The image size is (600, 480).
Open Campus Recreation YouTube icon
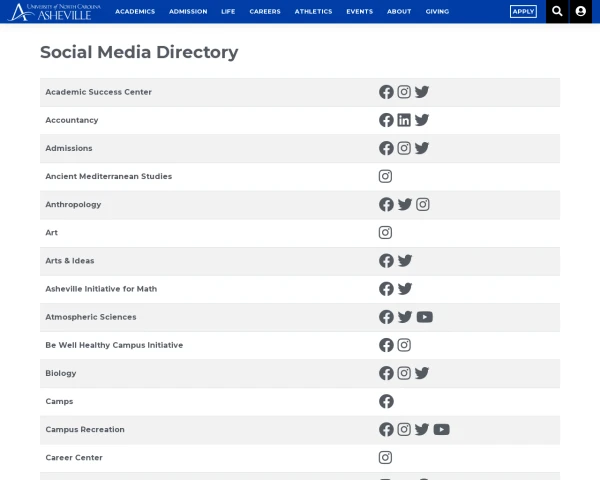(x=441, y=429)
